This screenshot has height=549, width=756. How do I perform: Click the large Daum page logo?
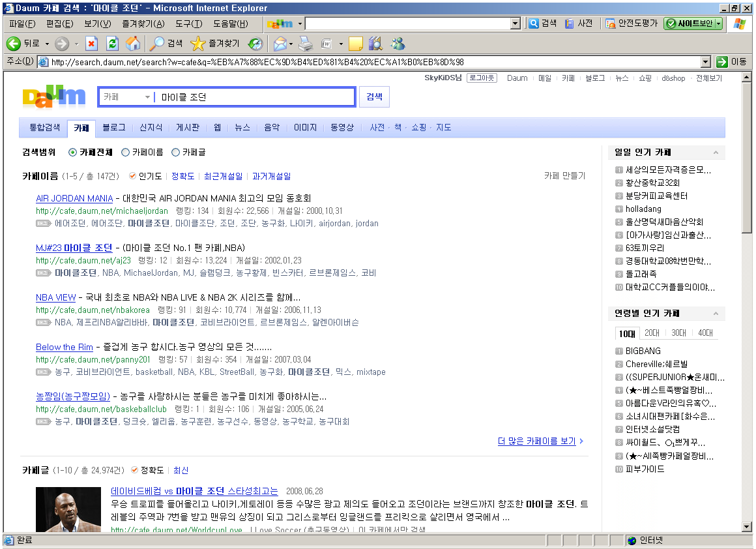[x=54, y=96]
